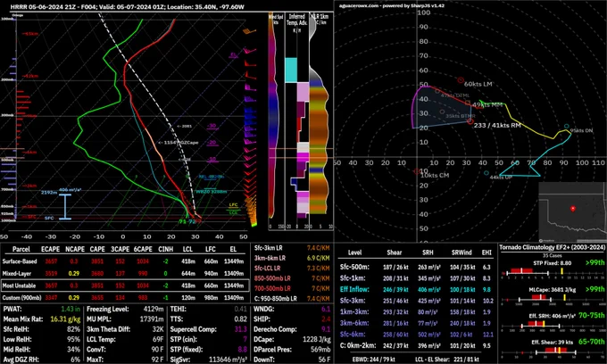Select the 'Sfc-6km:' shear table row

(416, 335)
